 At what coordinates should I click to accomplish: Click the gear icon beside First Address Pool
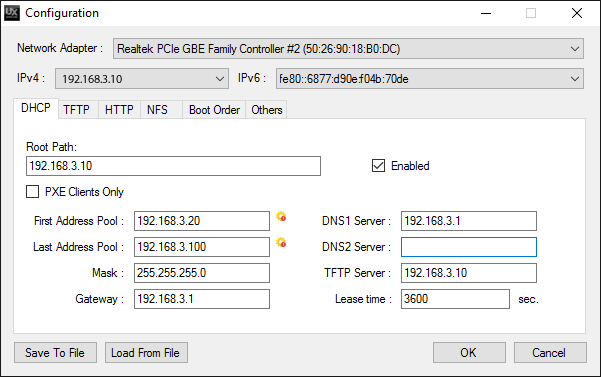point(281,217)
